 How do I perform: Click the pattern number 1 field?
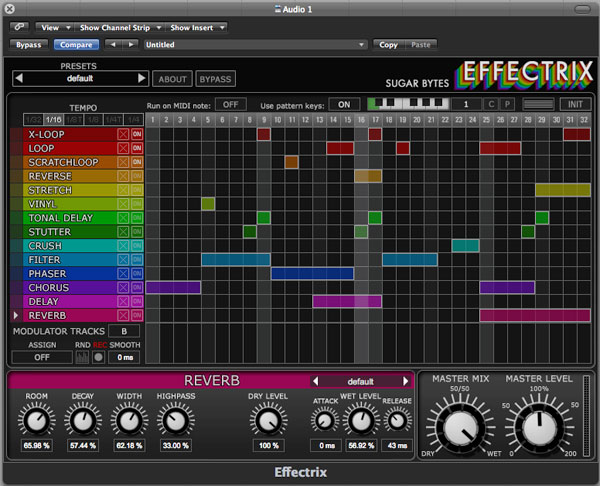coord(466,104)
